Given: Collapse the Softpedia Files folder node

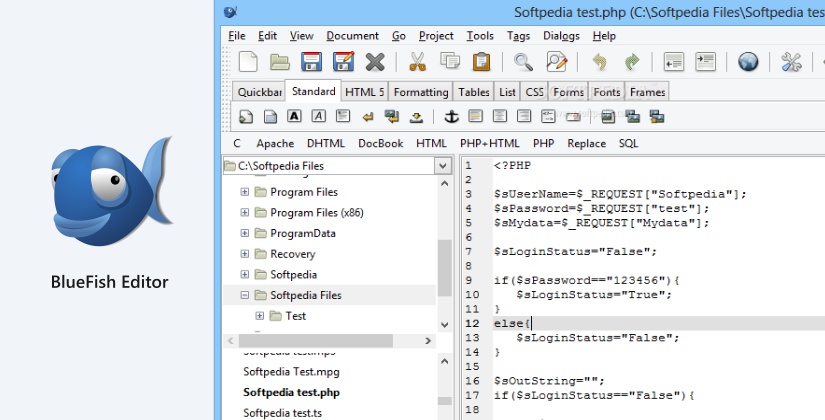Looking at the screenshot, I should pos(245,296).
